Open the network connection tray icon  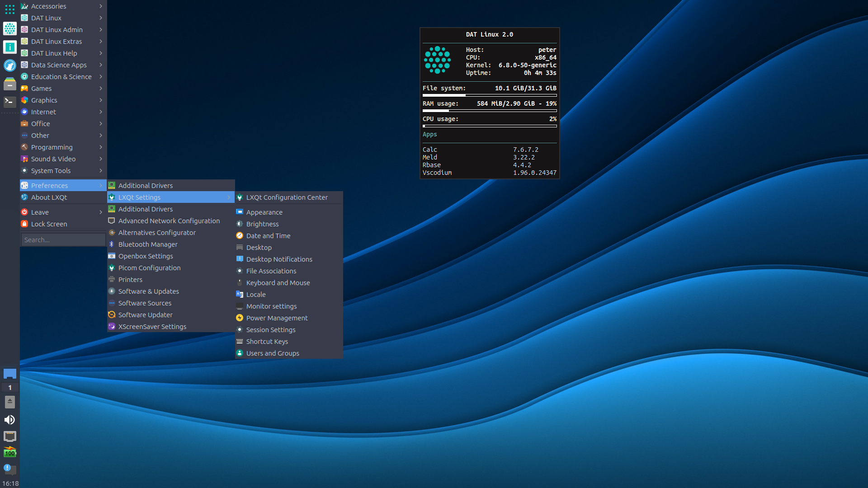tap(9, 436)
